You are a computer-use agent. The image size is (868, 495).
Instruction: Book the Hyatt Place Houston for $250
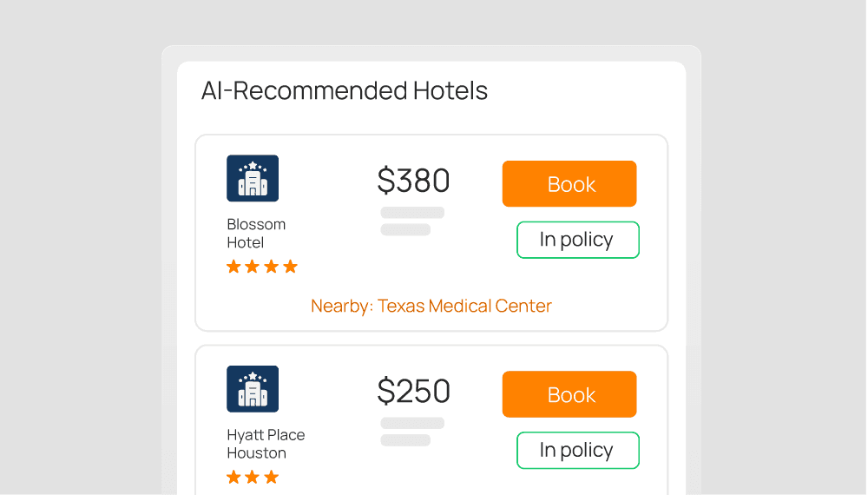(569, 394)
